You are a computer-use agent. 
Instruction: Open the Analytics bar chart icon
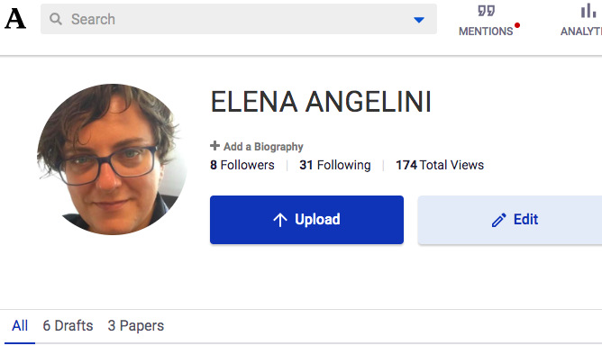point(588,11)
